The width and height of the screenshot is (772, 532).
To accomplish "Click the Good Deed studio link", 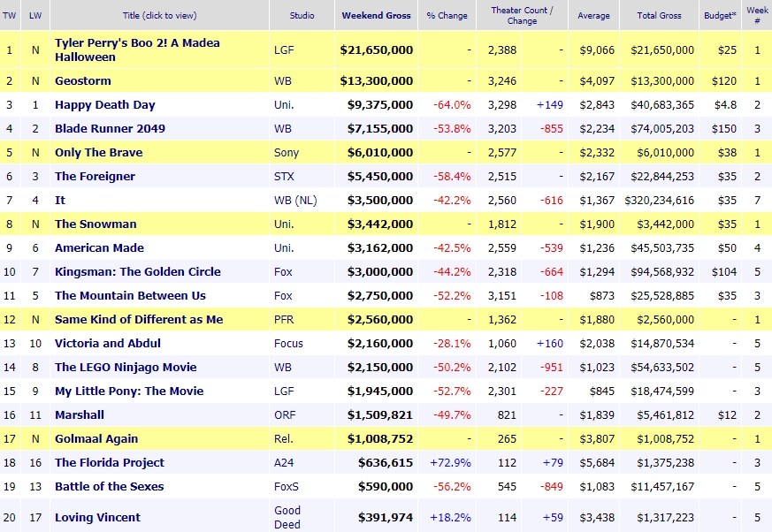I will (287, 517).
